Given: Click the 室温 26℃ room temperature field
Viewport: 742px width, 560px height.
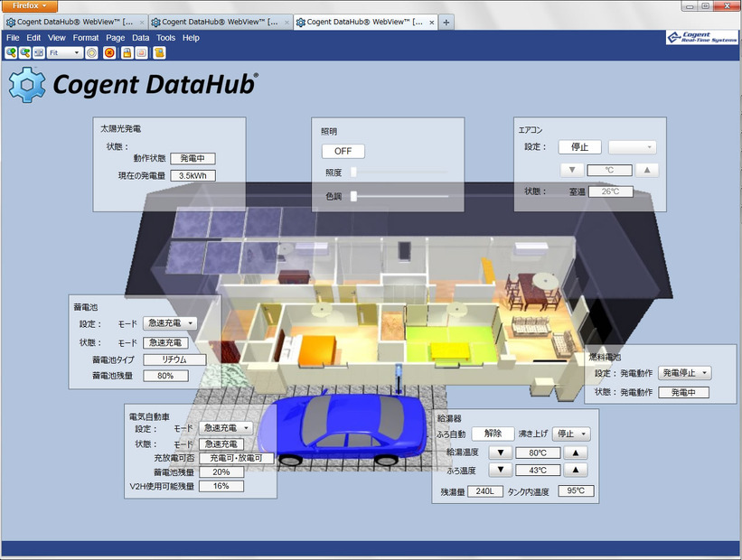Looking at the screenshot, I should 610,191.
